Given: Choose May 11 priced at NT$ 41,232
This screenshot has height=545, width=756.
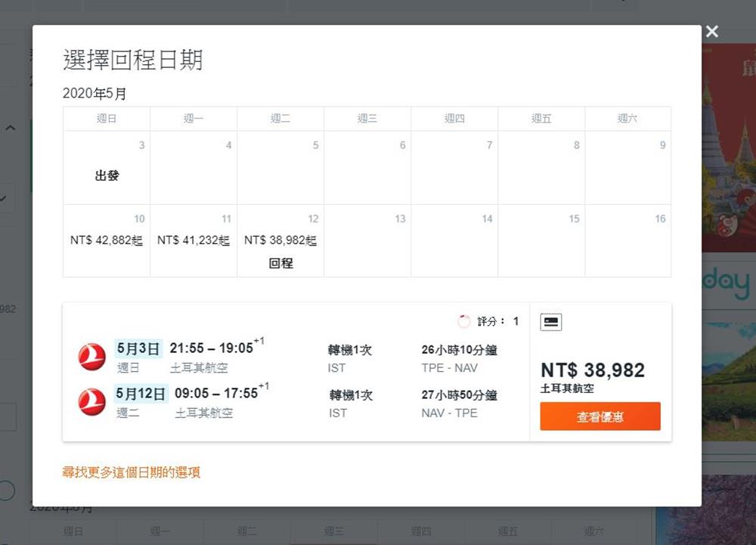Looking at the screenshot, I should 194,240.
